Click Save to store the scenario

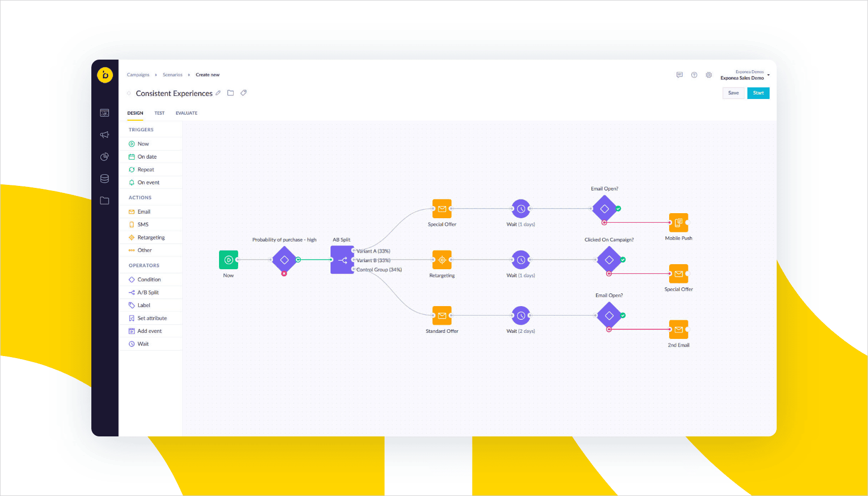(x=733, y=93)
